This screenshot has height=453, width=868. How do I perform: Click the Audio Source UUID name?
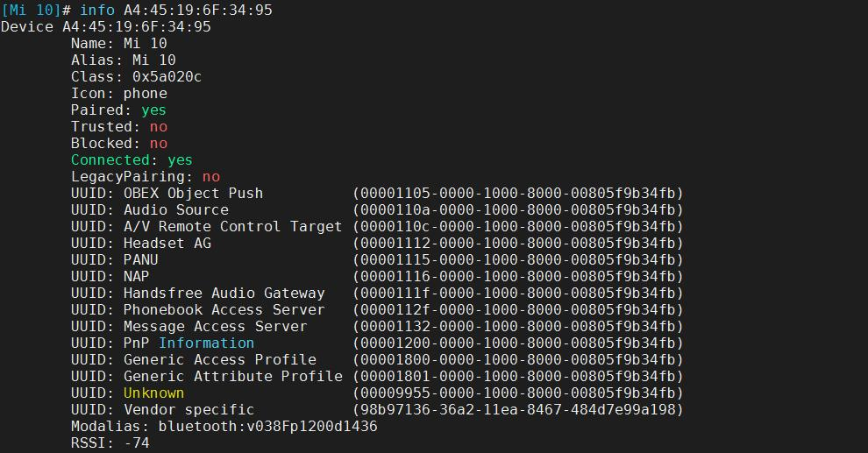point(175,209)
